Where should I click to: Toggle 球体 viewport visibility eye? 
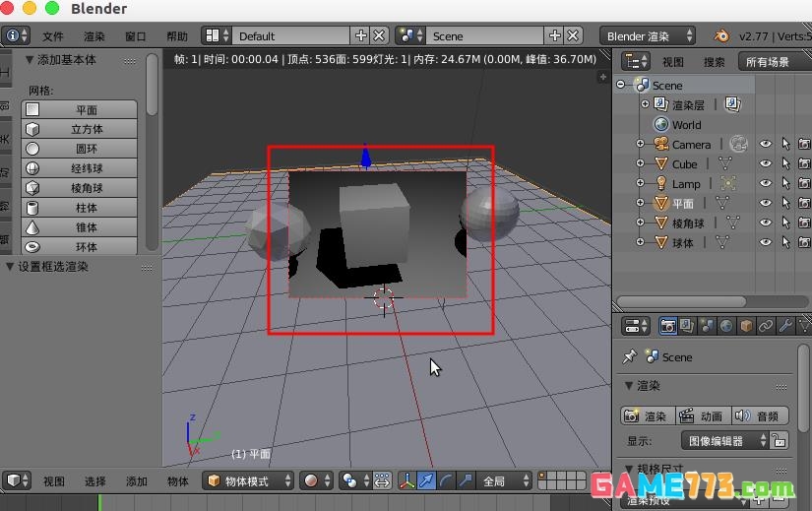[x=766, y=242]
